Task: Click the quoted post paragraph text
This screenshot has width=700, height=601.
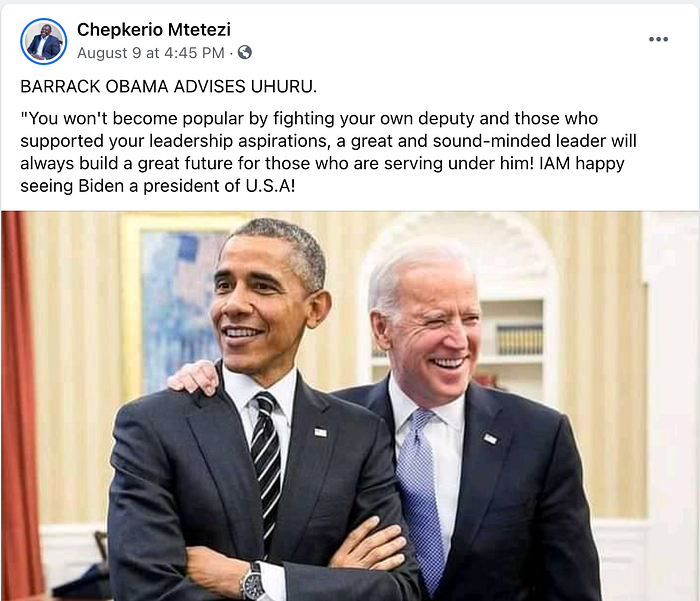Action: point(328,152)
